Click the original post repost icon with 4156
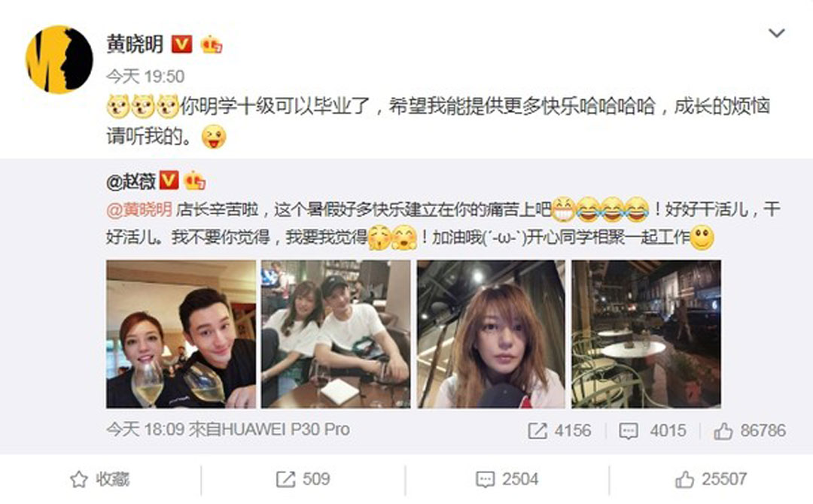This screenshot has width=813, height=504. [559, 431]
